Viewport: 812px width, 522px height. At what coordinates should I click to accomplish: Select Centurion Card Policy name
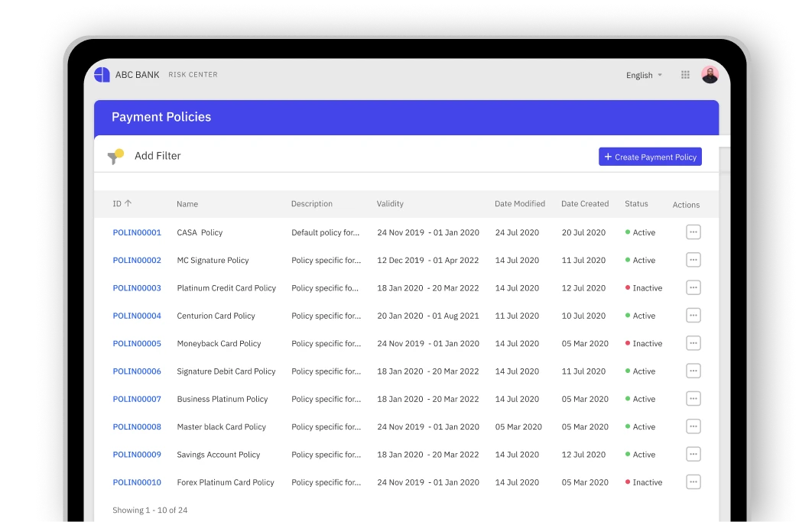tap(216, 316)
